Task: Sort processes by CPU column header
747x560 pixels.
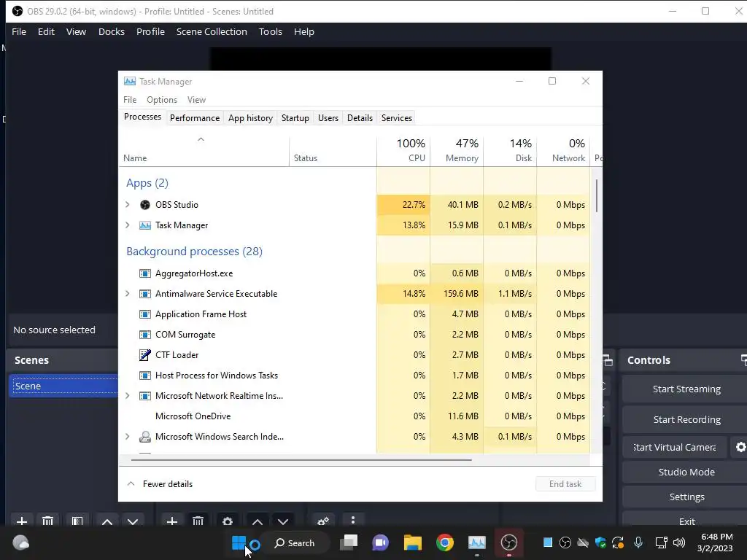Action: point(403,150)
